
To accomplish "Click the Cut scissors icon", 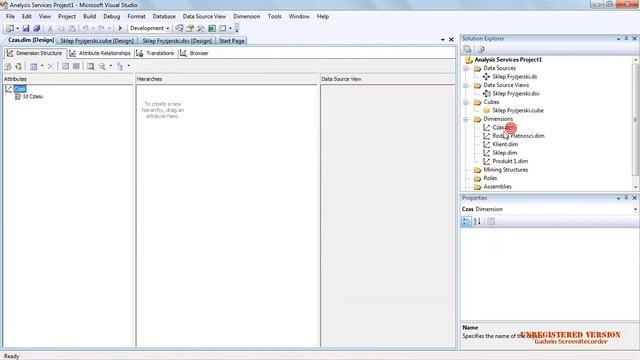I will coord(50,28).
